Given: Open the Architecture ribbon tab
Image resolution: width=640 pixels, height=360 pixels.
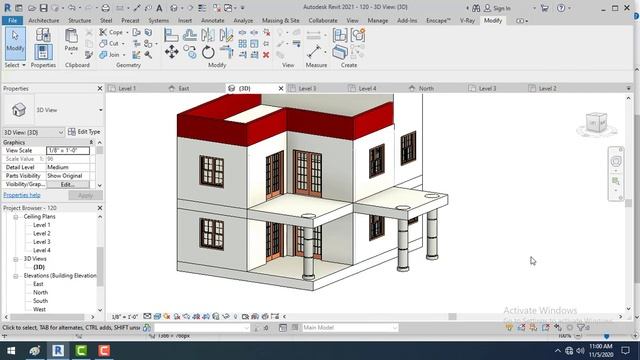Looking at the screenshot, I should coord(44,20).
